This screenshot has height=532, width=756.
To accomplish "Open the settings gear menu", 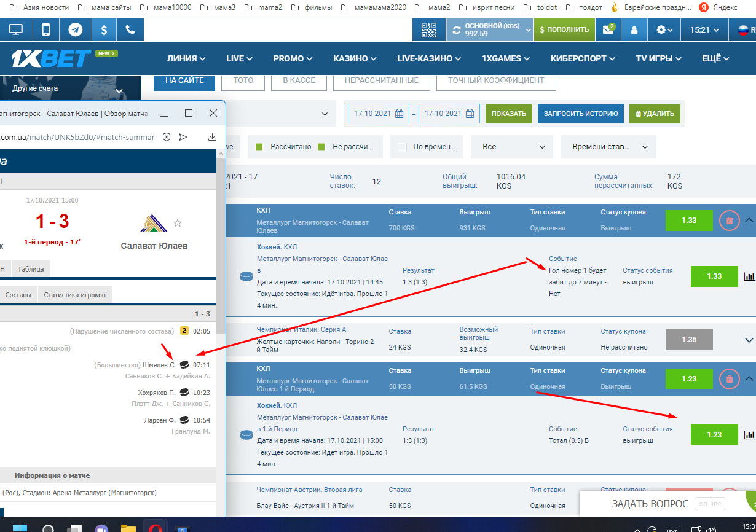I will click(x=664, y=29).
